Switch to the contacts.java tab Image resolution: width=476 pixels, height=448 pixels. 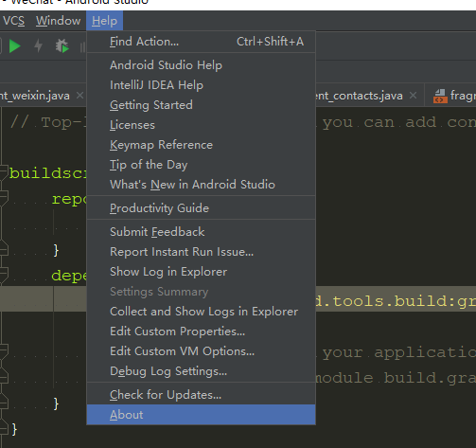(360, 96)
